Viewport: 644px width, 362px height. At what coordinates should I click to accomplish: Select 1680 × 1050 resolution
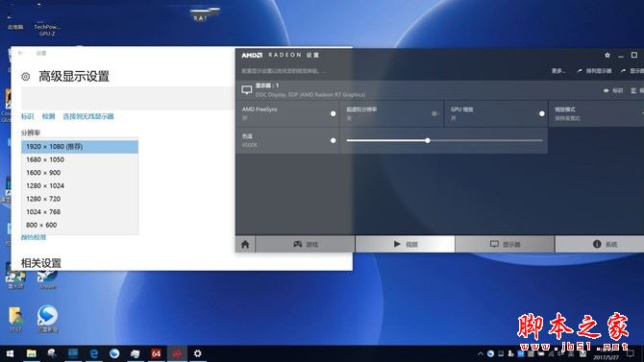click(80, 159)
